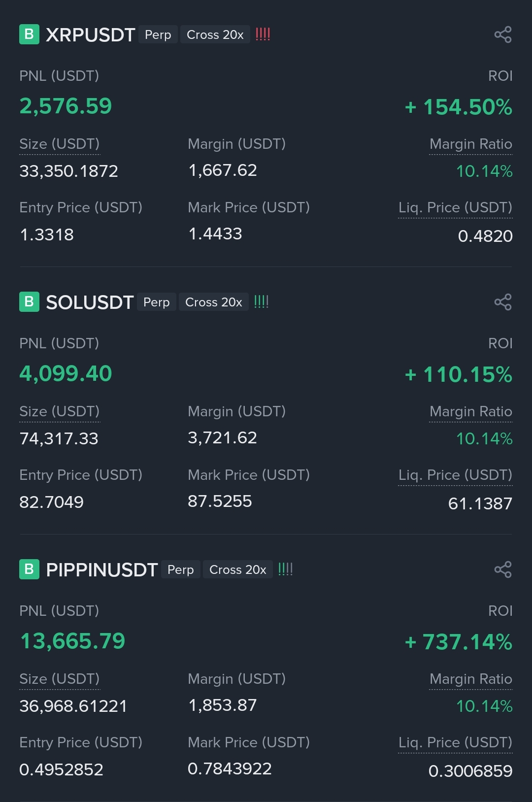
Task: Open Cross 20x leverage setting for SOLUSDT
Action: click(x=214, y=302)
